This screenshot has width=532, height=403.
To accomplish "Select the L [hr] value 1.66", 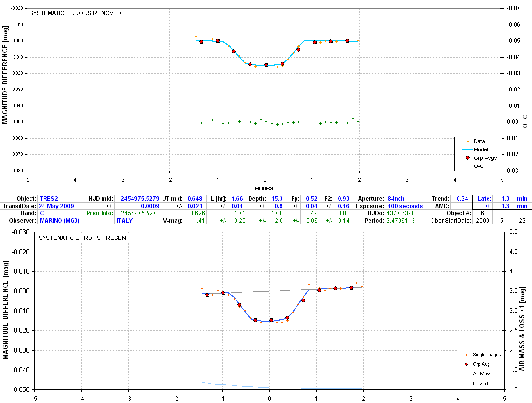I will click(x=237, y=199).
